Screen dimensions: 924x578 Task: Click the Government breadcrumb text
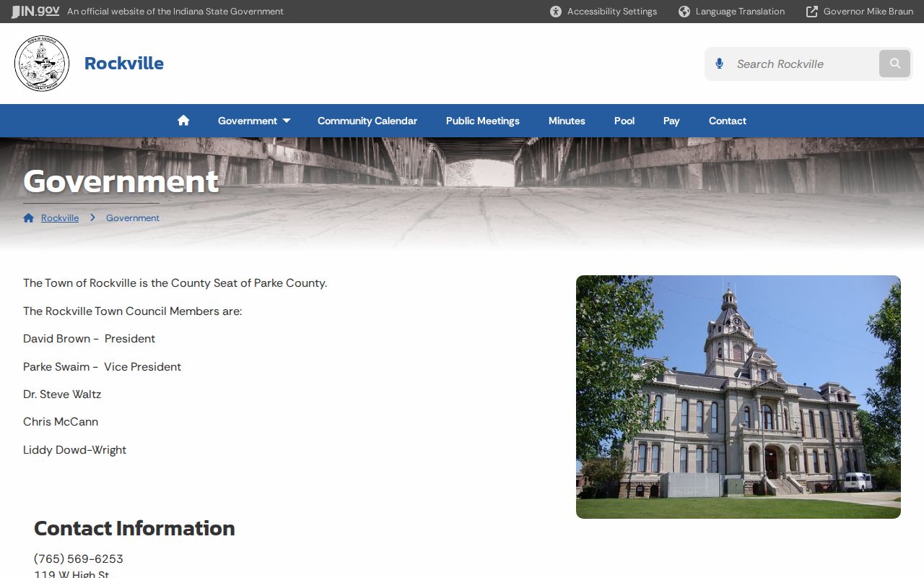click(x=133, y=217)
